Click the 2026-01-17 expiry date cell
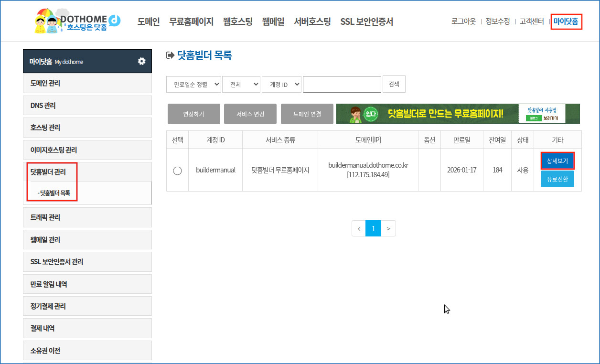 pos(461,170)
